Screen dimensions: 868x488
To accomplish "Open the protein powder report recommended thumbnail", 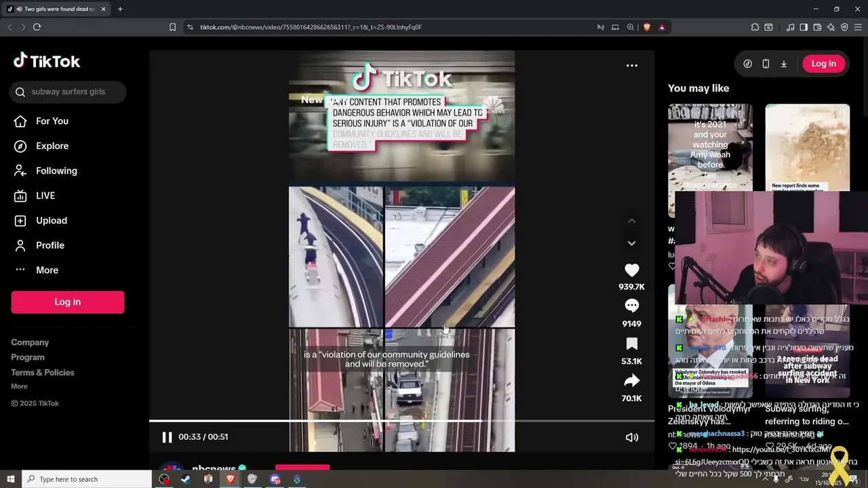I will (807, 147).
